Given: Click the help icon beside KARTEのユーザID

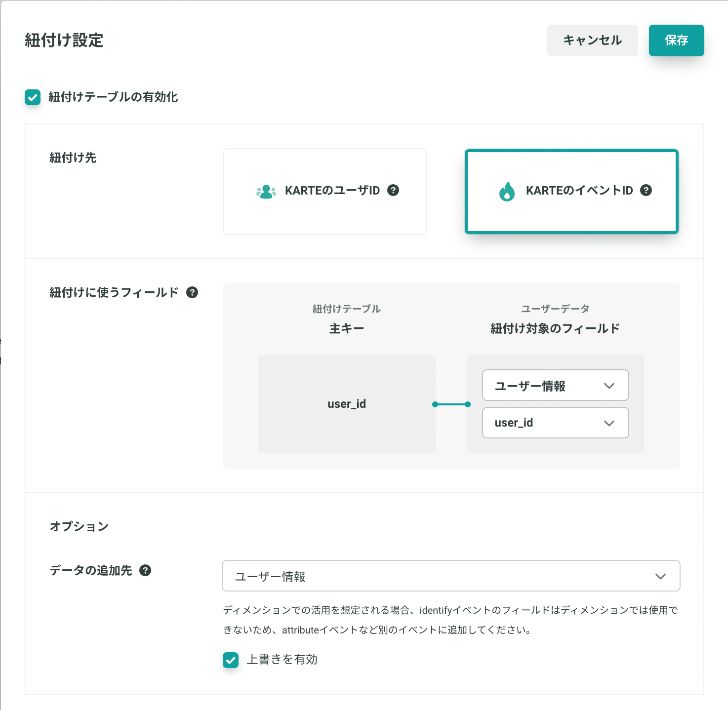Looking at the screenshot, I should click(x=393, y=190).
